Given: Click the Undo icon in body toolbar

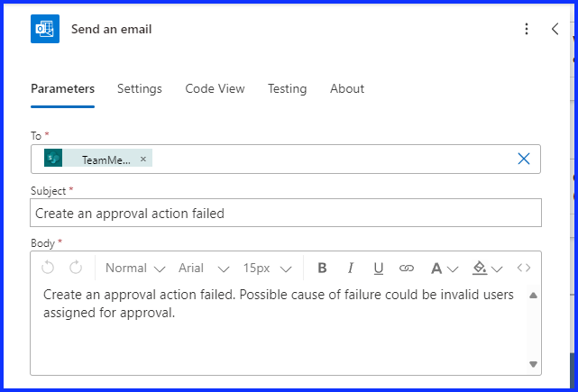Looking at the screenshot, I should pyautogui.click(x=48, y=268).
